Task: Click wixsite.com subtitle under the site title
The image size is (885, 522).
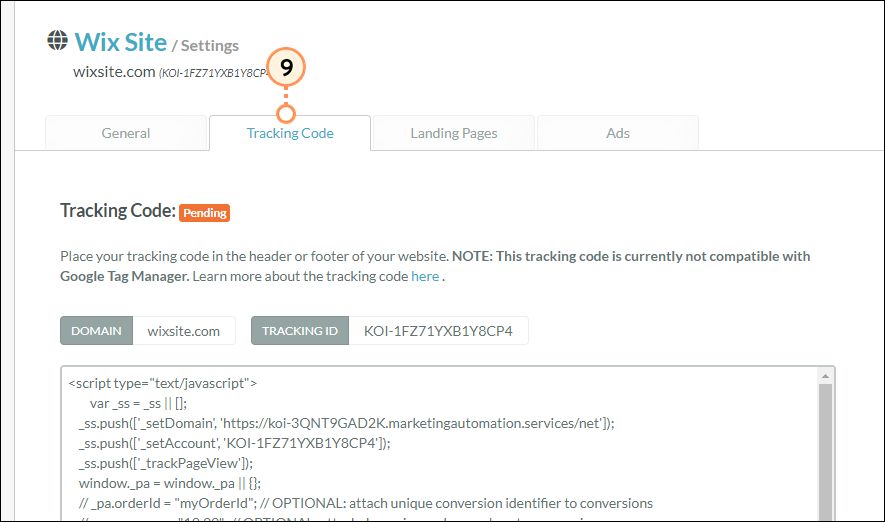Action: tap(114, 72)
